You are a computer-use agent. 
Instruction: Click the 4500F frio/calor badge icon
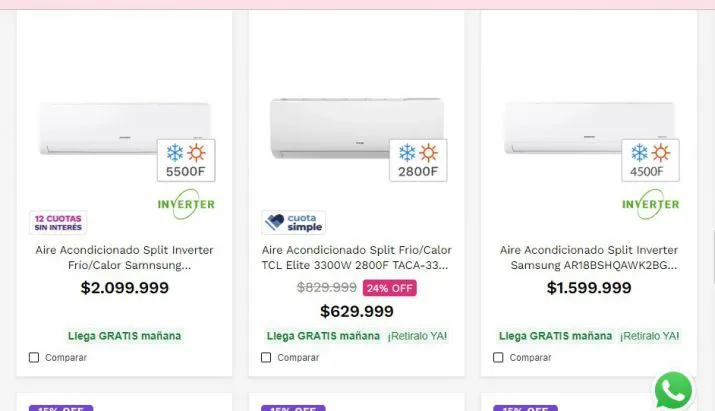coord(650,160)
